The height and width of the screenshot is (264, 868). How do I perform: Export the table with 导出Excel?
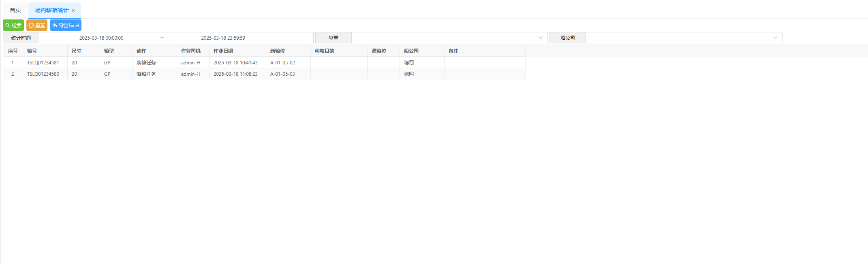66,25
